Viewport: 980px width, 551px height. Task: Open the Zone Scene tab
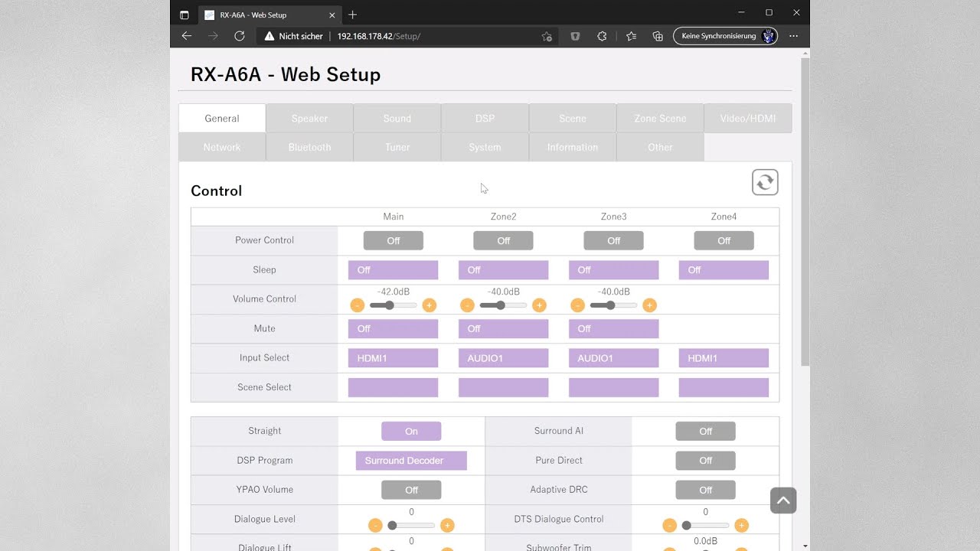660,119
